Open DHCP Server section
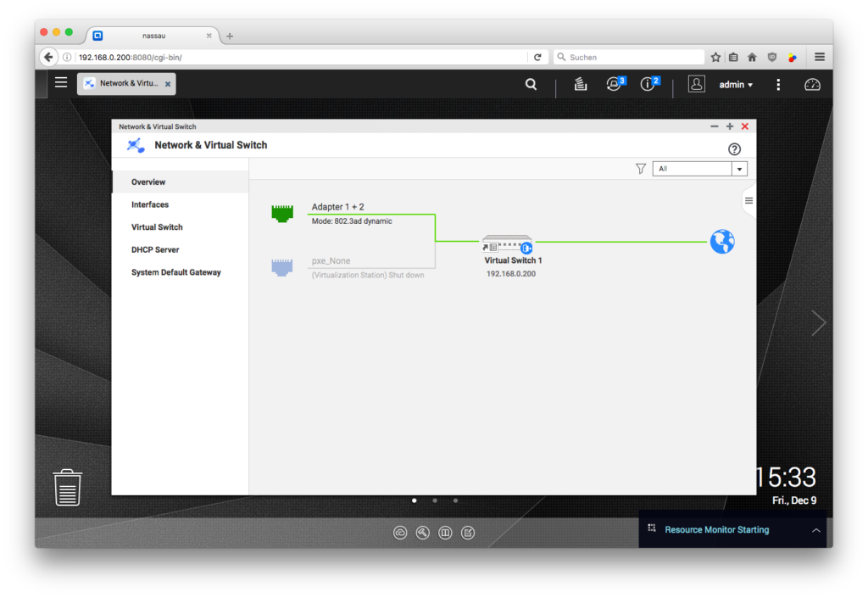 (x=155, y=250)
